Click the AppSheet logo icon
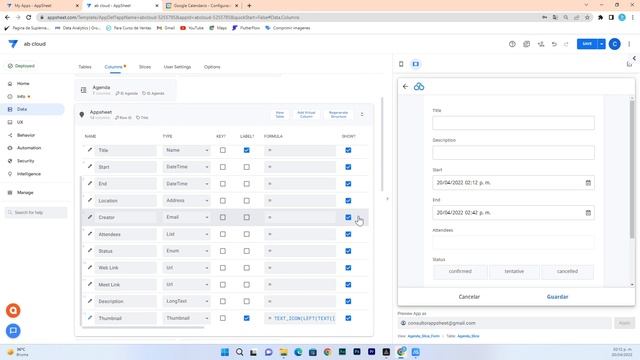Image resolution: width=640 pixels, height=360 pixels. tap(13, 44)
